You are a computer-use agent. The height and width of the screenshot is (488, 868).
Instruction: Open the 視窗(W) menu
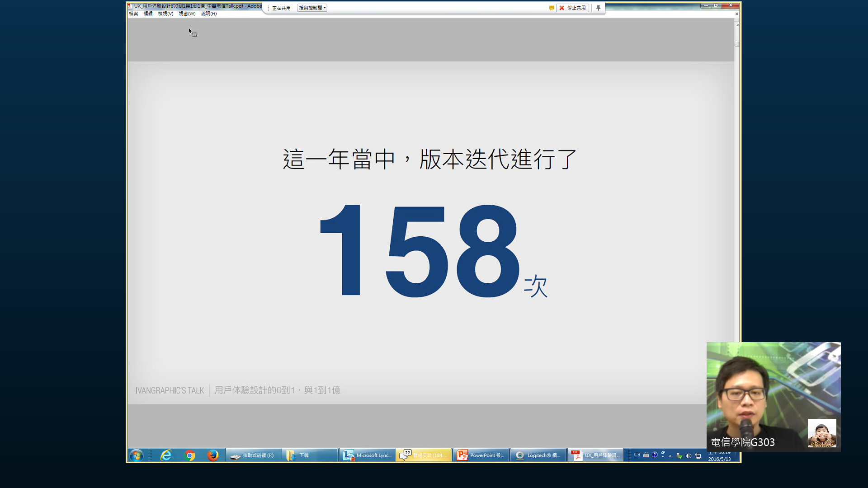coord(187,14)
